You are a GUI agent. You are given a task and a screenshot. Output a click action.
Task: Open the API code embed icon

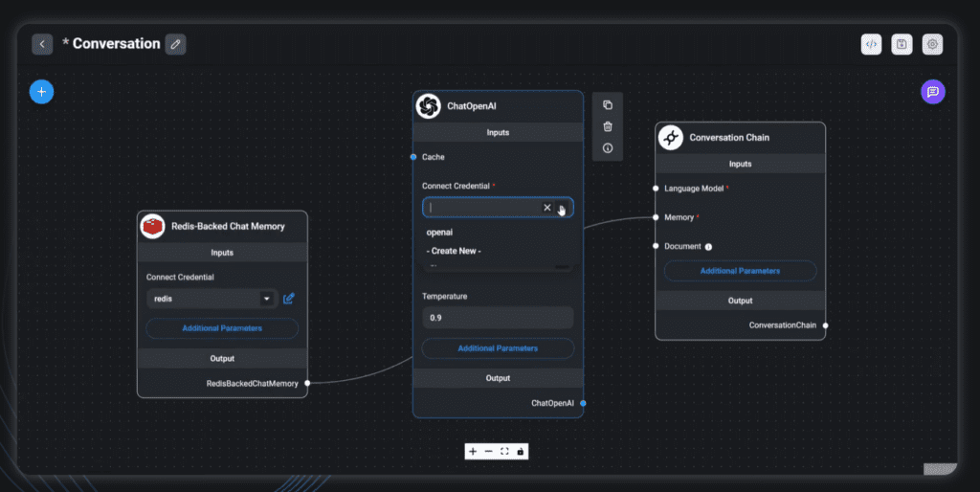point(871,44)
